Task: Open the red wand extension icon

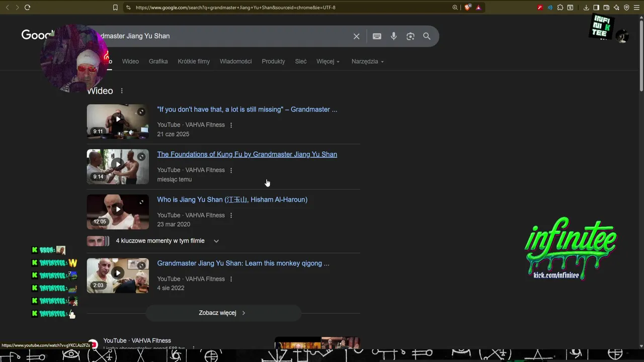Action: pos(540,8)
